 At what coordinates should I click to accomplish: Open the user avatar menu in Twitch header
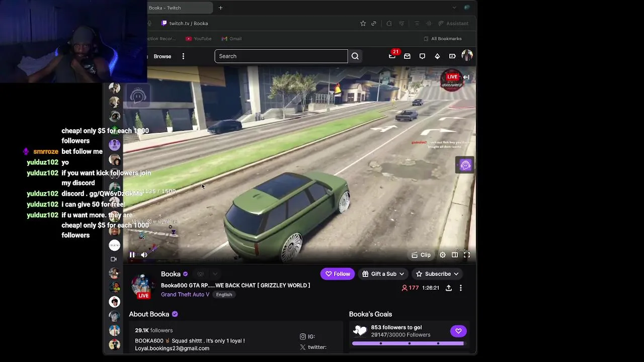click(467, 56)
